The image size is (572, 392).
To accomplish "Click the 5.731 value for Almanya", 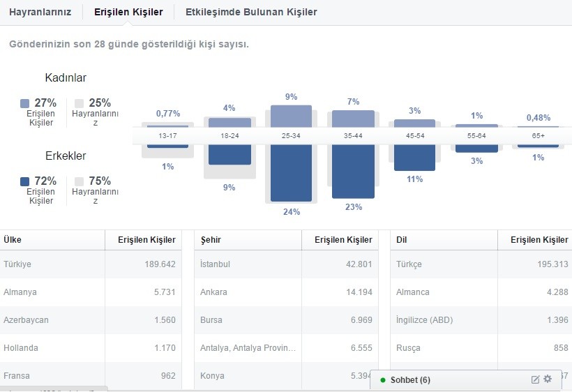I will (x=165, y=292).
